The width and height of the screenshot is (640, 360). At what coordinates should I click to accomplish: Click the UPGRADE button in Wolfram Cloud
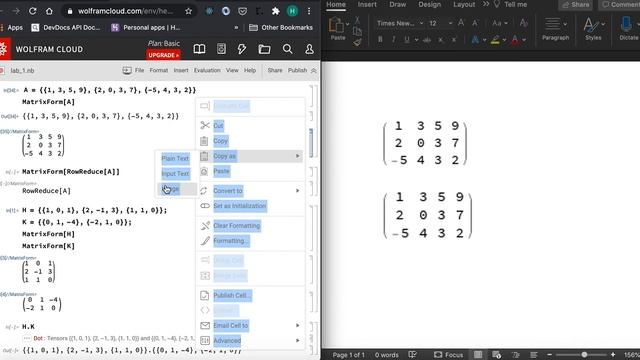[x=164, y=55]
